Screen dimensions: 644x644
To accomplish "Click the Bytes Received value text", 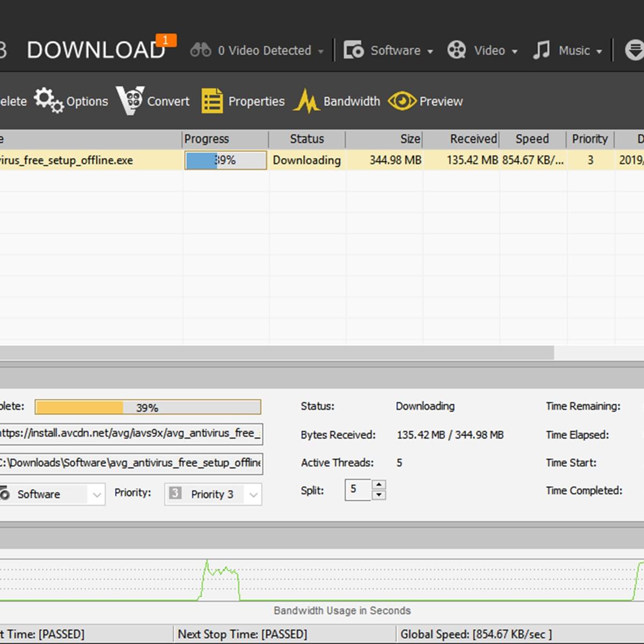I will click(450, 435).
